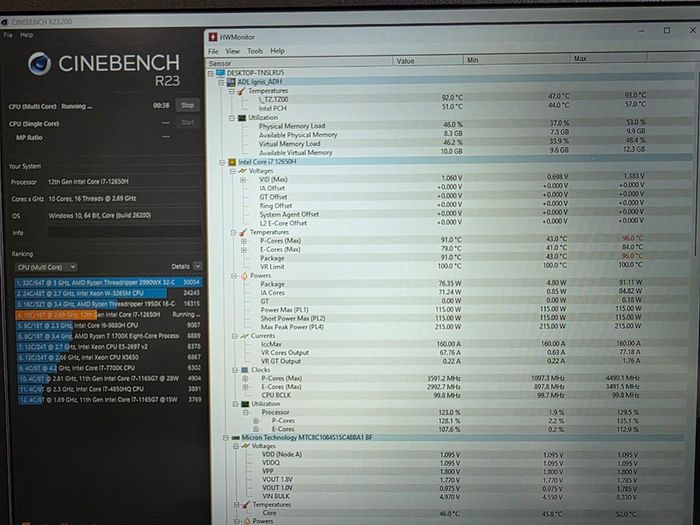The width and height of the screenshot is (700, 525).
Task: Click the motherboard icon beside ADL Ignis_ADH
Action: point(231,82)
